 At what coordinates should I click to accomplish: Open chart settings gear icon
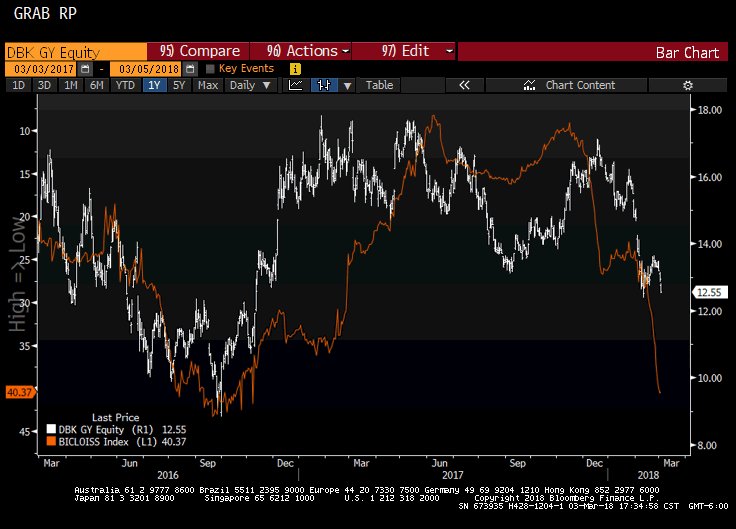[x=688, y=85]
